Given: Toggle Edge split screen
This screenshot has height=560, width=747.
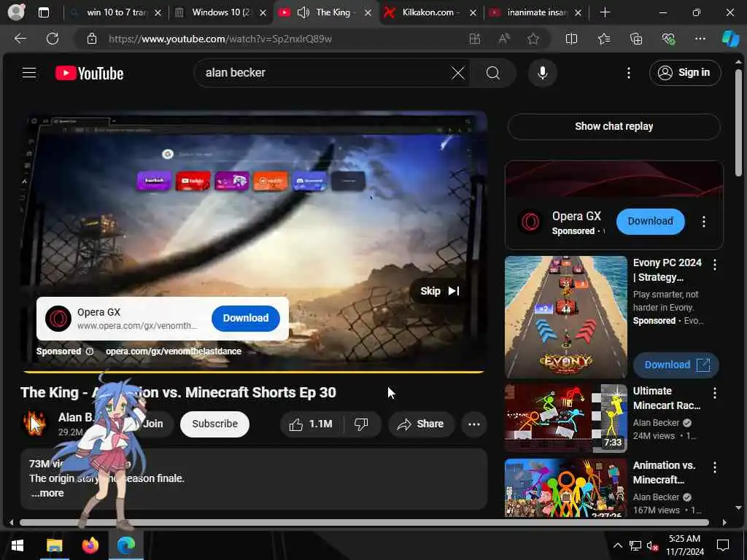Looking at the screenshot, I should (571, 39).
